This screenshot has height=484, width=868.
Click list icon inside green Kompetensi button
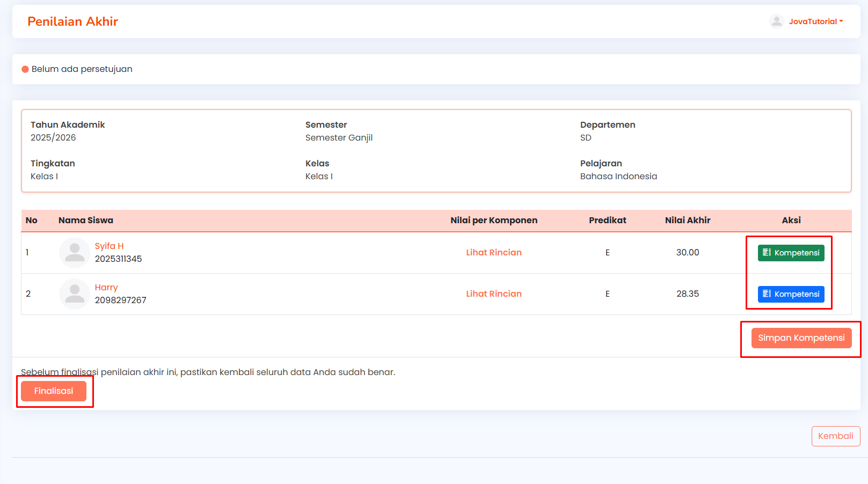(767, 252)
